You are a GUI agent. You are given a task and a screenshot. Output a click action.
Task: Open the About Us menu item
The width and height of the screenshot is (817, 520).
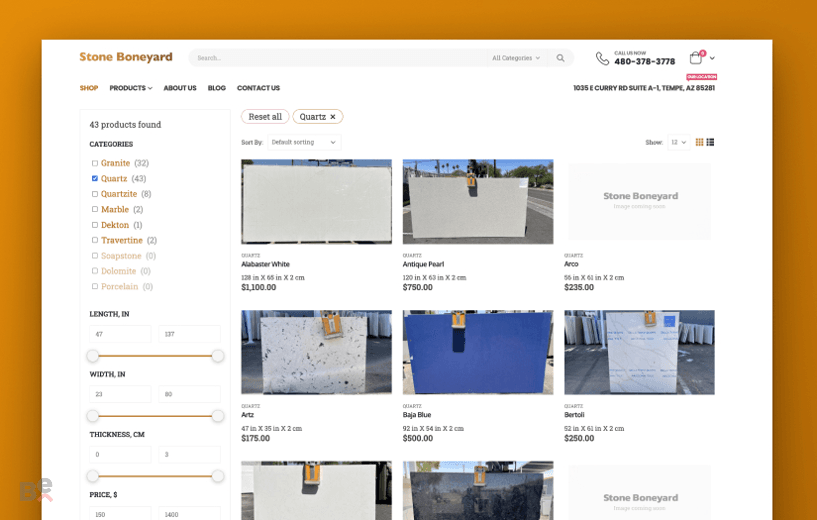pyautogui.click(x=180, y=88)
